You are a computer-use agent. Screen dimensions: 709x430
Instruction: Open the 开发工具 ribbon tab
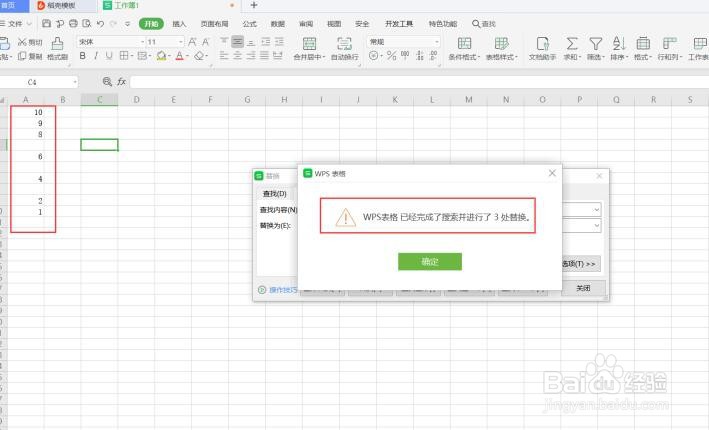399,24
